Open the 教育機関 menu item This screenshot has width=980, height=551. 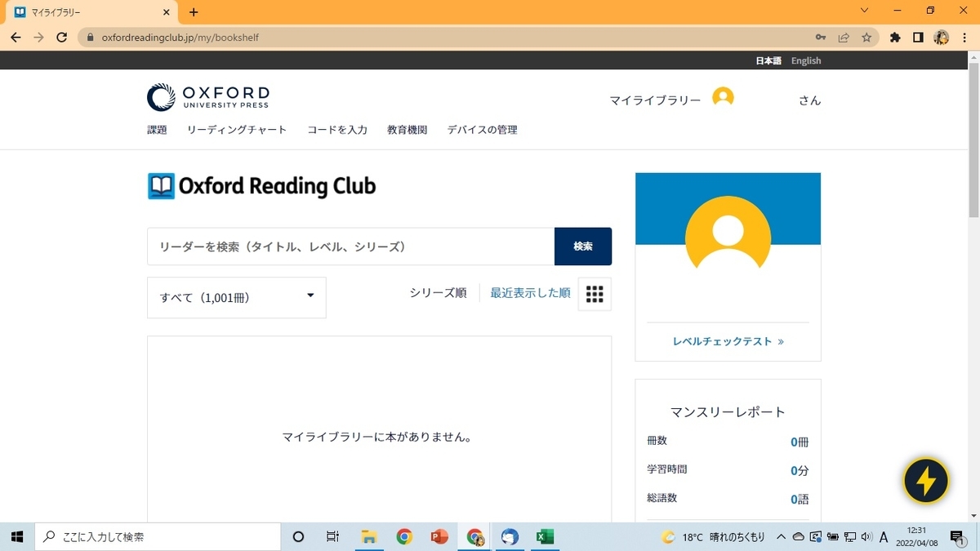click(408, 130)
